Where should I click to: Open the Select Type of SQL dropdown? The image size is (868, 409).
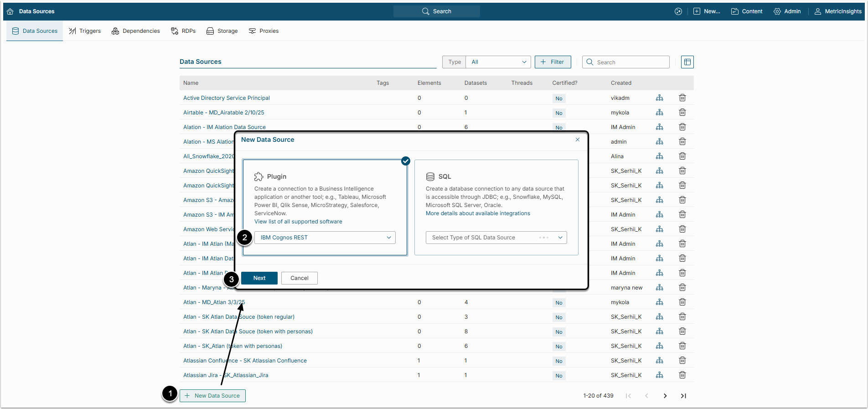click(496, 238)
